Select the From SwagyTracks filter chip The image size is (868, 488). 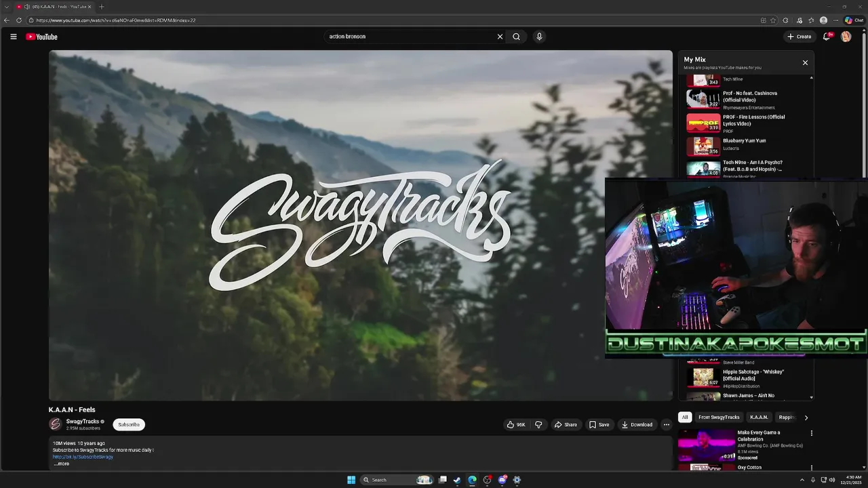719,418
